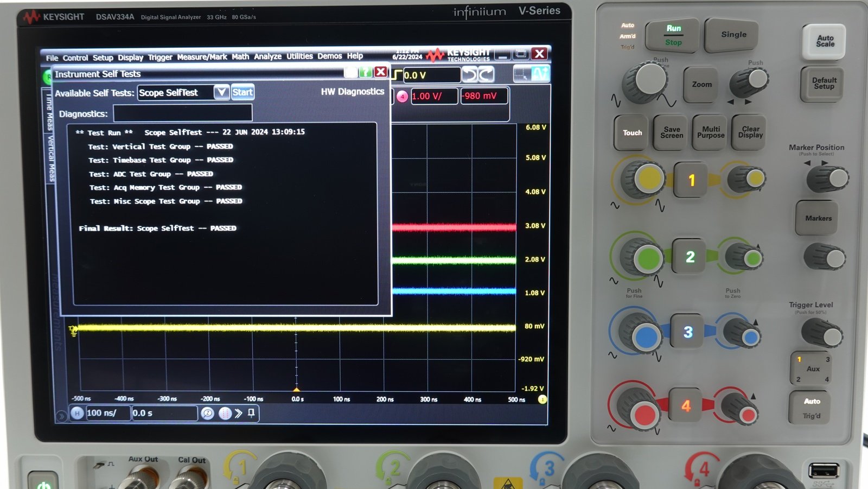Click the waveform display mode icon
Viewport: 868px width, 489px height.
tap(540, 73)
